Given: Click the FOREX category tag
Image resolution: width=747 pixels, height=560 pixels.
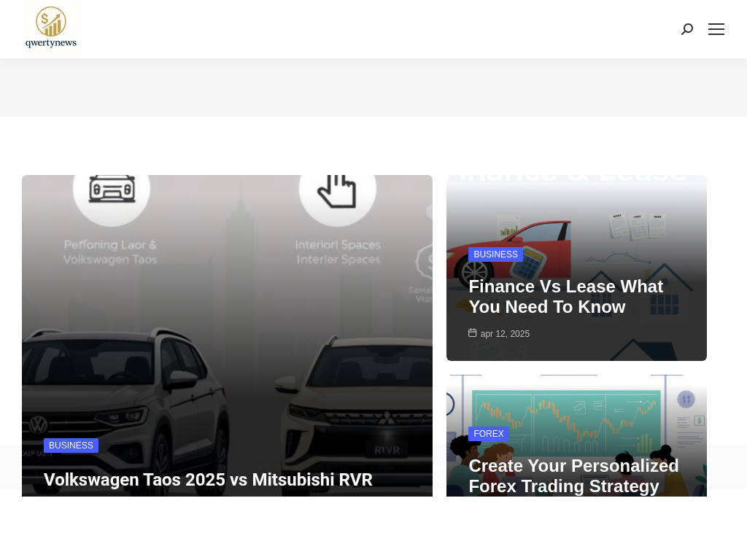Looking at the screenshot, I should point(488,434).
